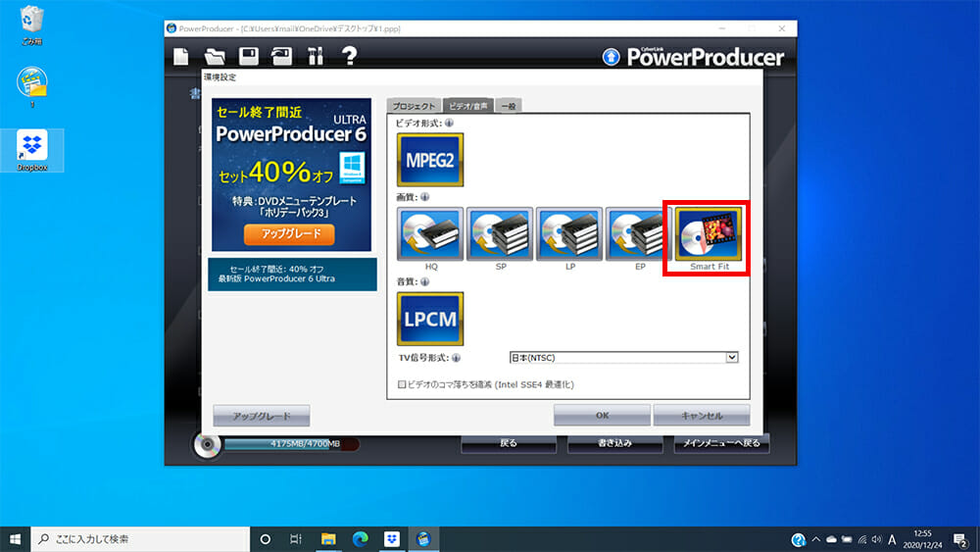Viewport: 980px width, 552px height.
Task: Open the notification center icon
Action: [960, 539]
